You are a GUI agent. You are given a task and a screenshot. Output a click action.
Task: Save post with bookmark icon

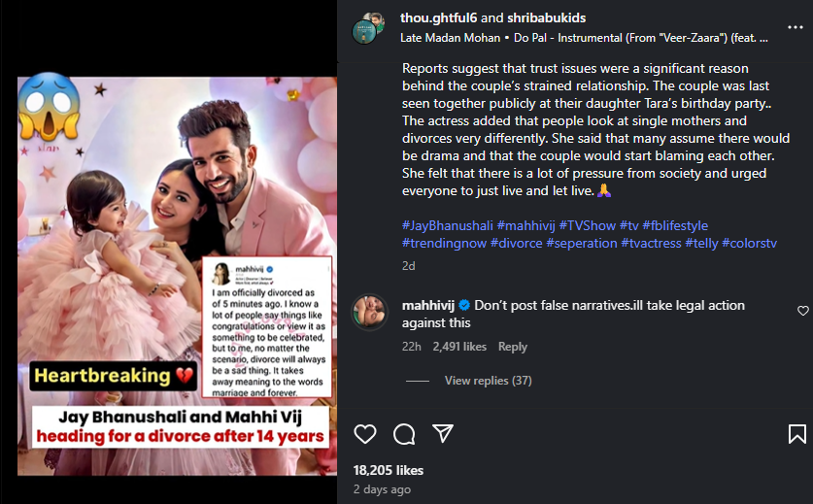[x=796, y=433]
